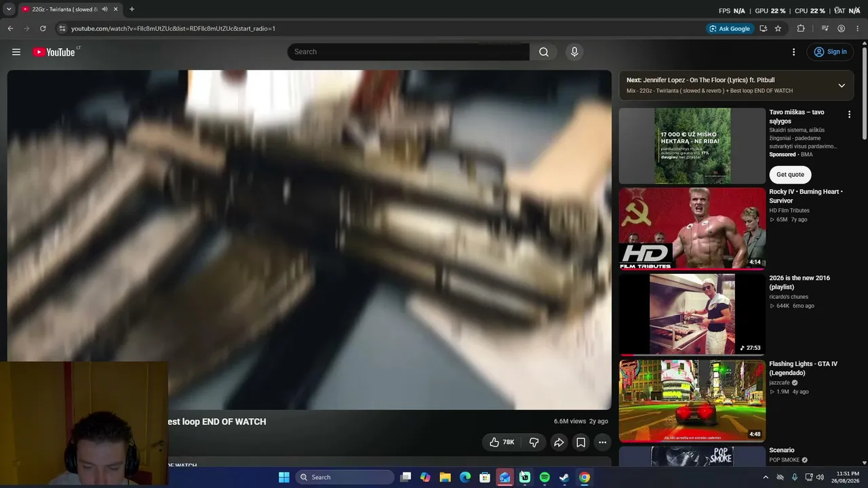Open Flashing Lights - GTA IV video title
This screenshot has width=868, height=488.
tap(803, 369)
